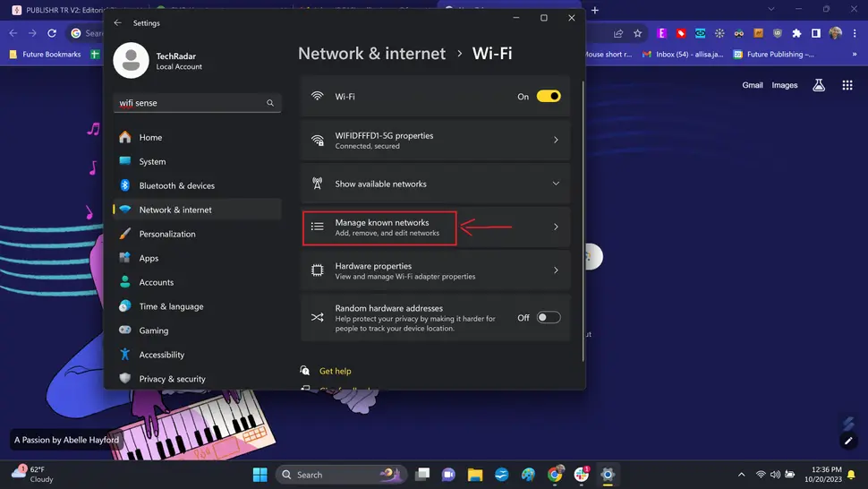Screen dimensions: 868x489
Task: Open File Explorer from taskbar
Action: 475,475
